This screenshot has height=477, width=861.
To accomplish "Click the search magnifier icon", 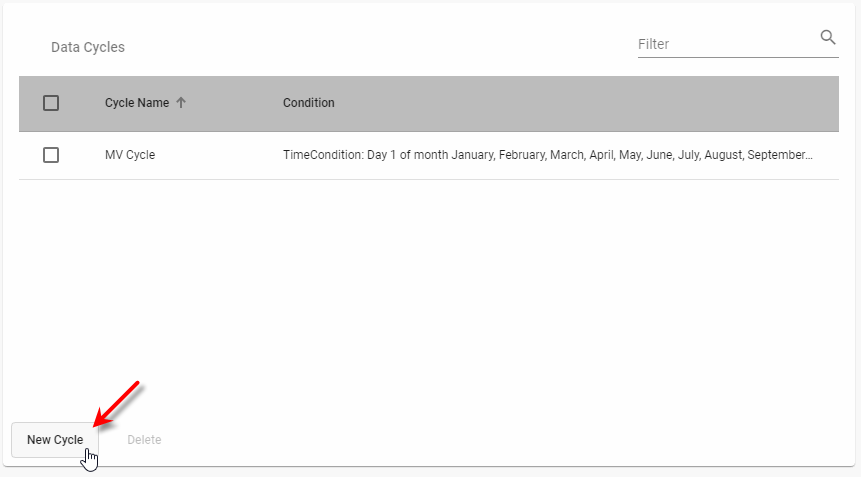I will (827, 38).
